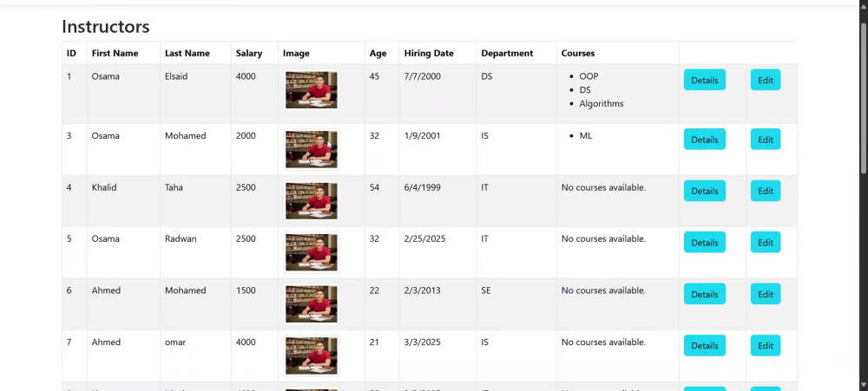Click the Image column header
This screenshot has height=391, width=868.
[296, 53]
